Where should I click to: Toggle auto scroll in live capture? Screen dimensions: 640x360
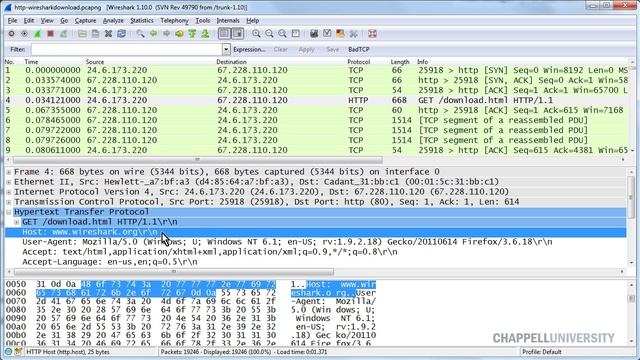tap(238, 34)
